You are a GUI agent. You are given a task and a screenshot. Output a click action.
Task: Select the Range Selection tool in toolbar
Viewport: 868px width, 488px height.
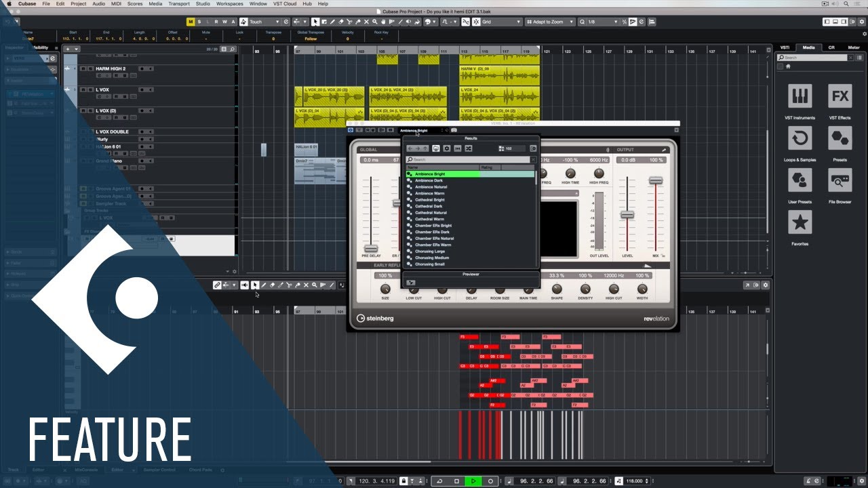tap(323, 22)
